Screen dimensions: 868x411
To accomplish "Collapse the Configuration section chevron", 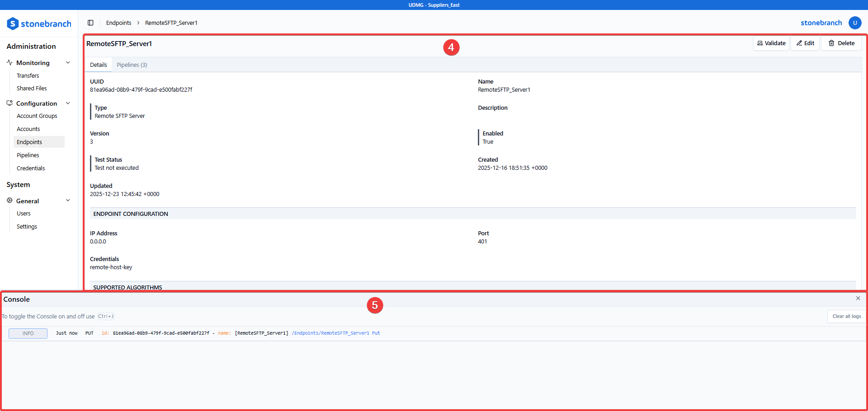I will point(68,103).
